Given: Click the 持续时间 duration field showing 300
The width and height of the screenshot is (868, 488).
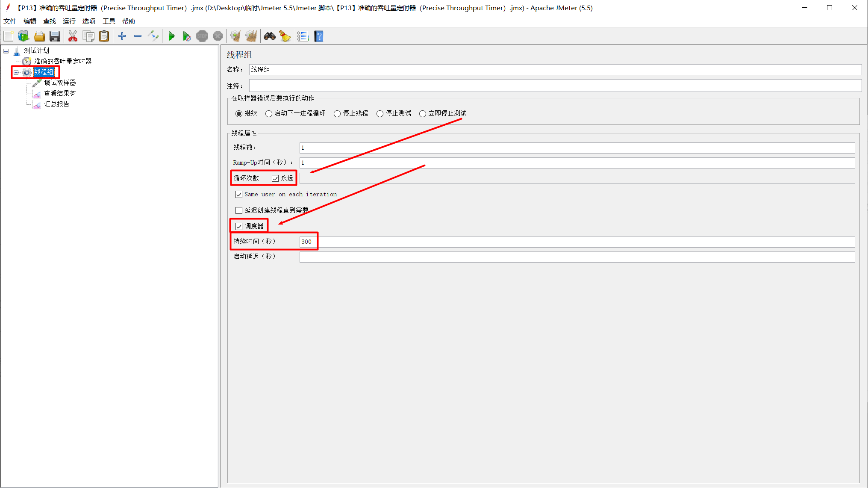Looking at the screenshot, I should 577,242.
